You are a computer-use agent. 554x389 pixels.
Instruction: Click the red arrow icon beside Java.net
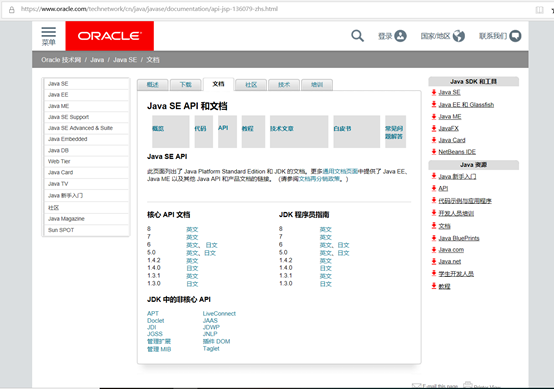[434, 261]
